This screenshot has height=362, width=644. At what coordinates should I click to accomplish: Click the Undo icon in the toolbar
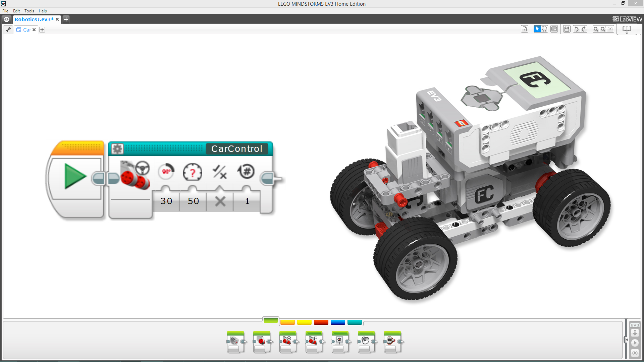pyautogui.click(x=577, y=29)
